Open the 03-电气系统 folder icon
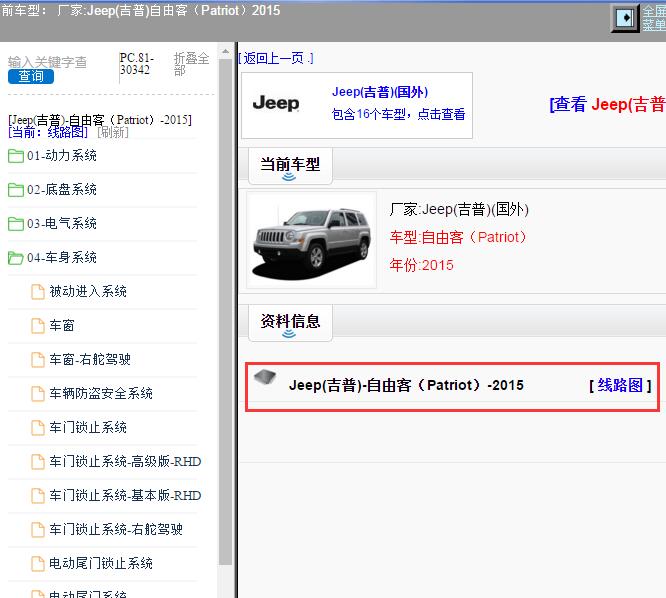Screen dimensions: 666x598 (x=16, y=224)
